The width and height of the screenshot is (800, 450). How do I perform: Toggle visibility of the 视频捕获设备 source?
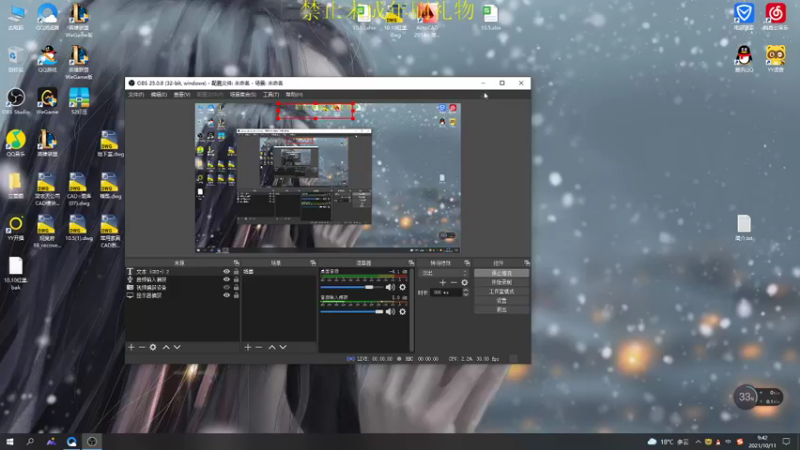tap(227, 287)
